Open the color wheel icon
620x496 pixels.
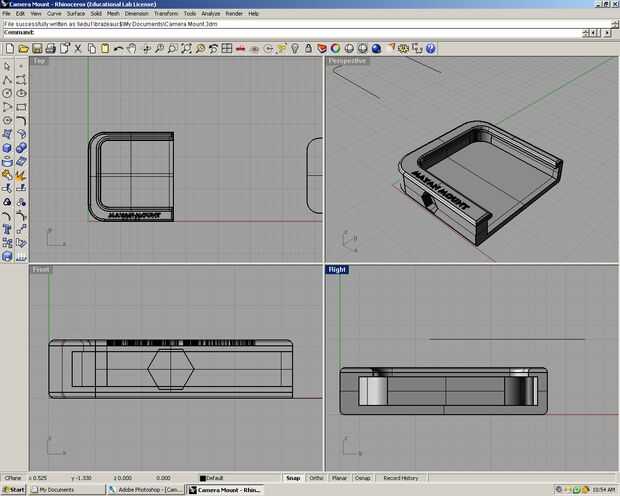(335, 49)
